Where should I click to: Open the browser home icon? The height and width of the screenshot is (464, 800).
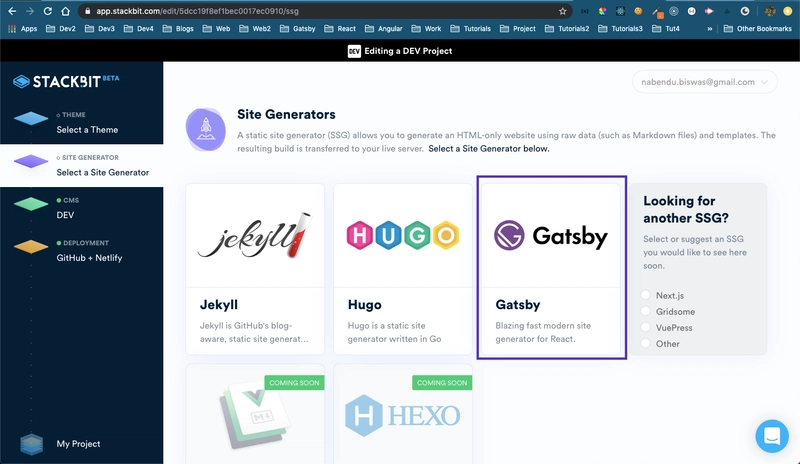[65, 11]
